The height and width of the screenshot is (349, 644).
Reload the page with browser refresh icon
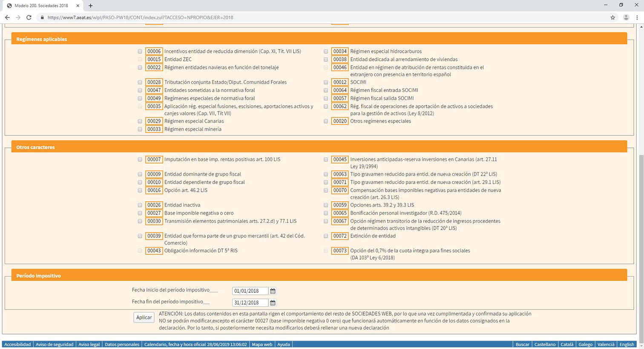point(29,17)
